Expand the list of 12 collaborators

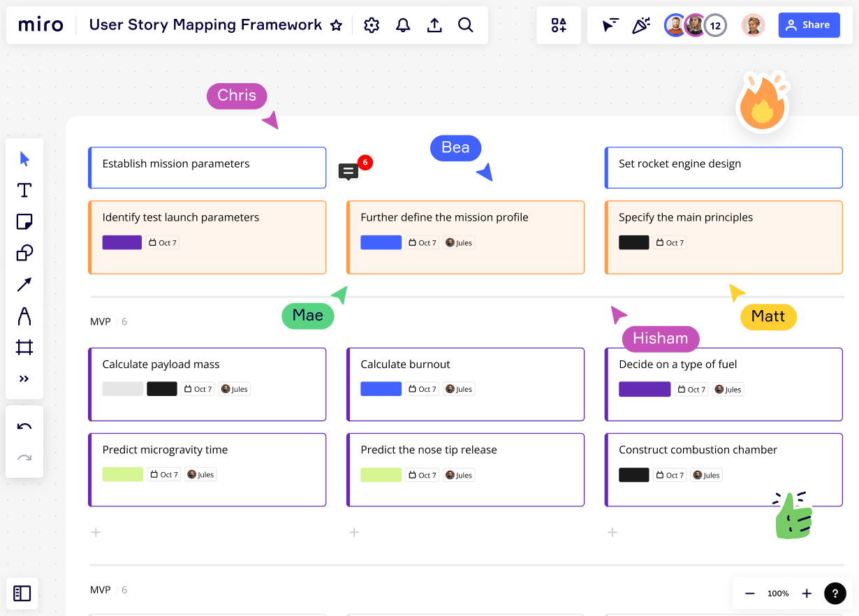coord(714,24)
